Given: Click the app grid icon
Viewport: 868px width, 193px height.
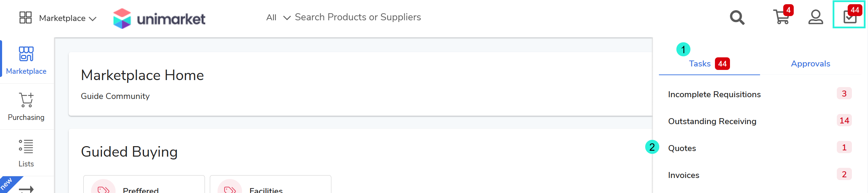Looking at the screenshot, I should (25, 17).
